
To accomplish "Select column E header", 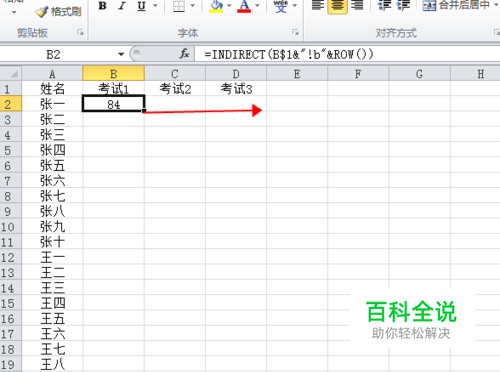I will (x=297, y=74).
